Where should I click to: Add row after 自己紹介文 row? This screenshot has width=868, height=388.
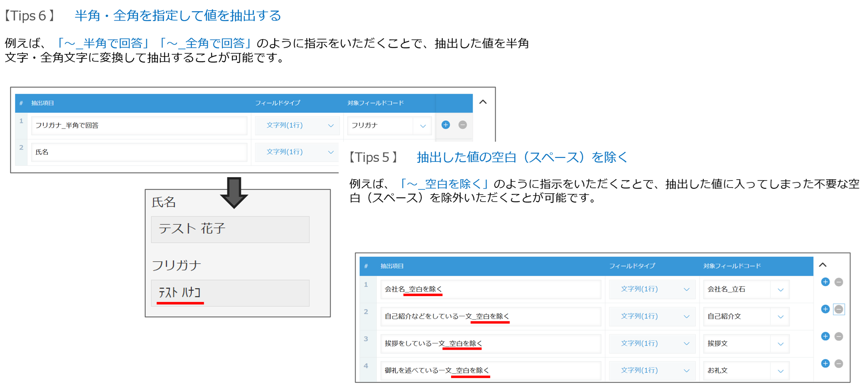tap(825, 309)
